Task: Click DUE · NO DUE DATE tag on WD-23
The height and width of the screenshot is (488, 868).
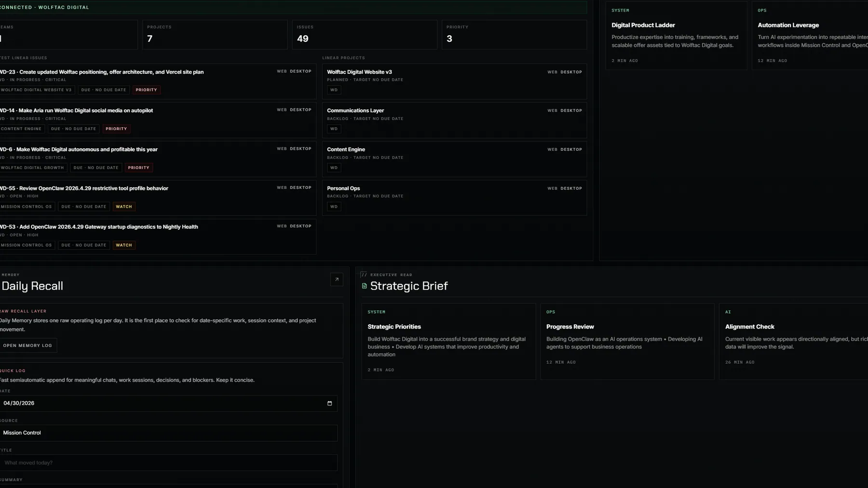Action: [x=104, y=90]
